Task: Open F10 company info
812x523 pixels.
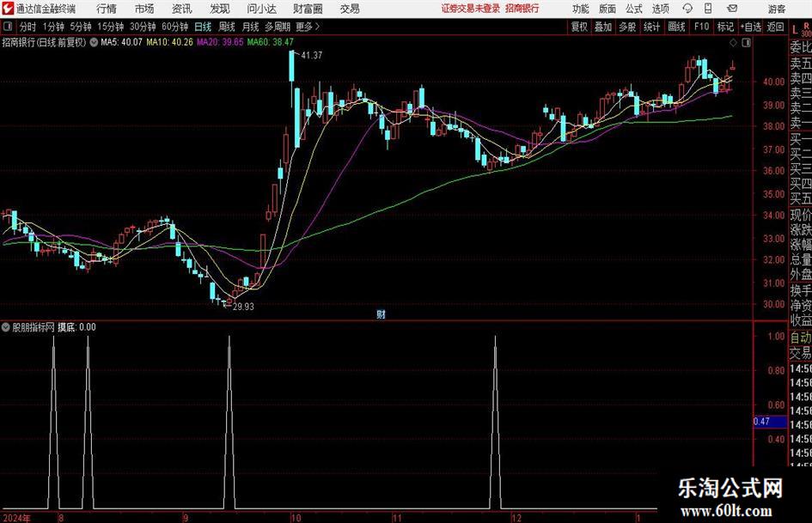Action: point(702,27)
